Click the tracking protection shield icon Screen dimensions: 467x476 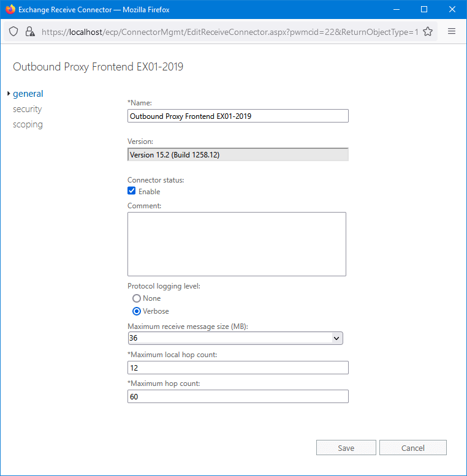click(x=14, y=32)
